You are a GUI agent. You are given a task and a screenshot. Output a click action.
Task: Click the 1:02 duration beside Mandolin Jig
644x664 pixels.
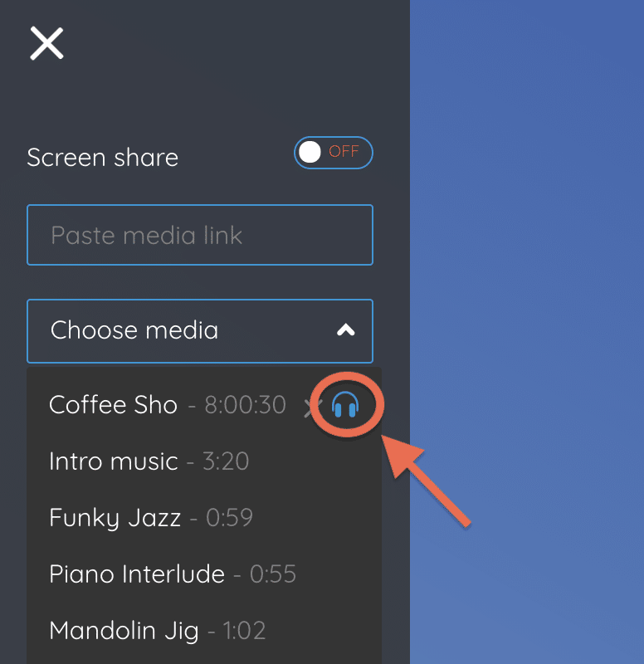pyautogui.click(x=244, y=631)
